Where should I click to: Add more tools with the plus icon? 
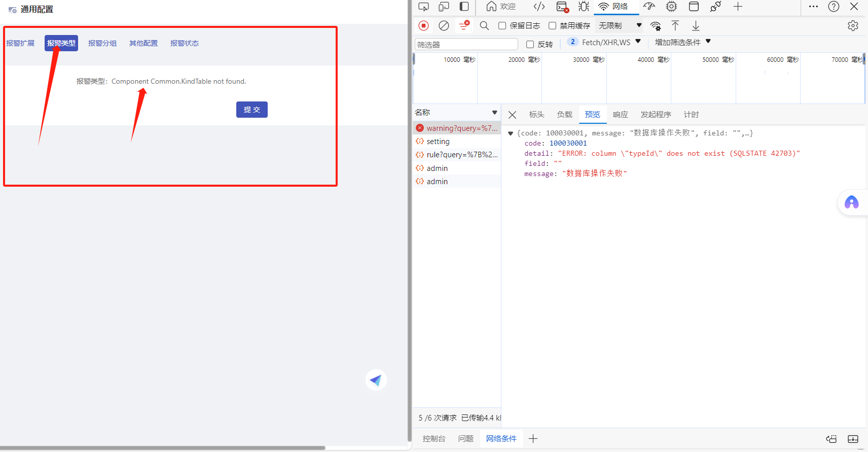coord(738,7)
